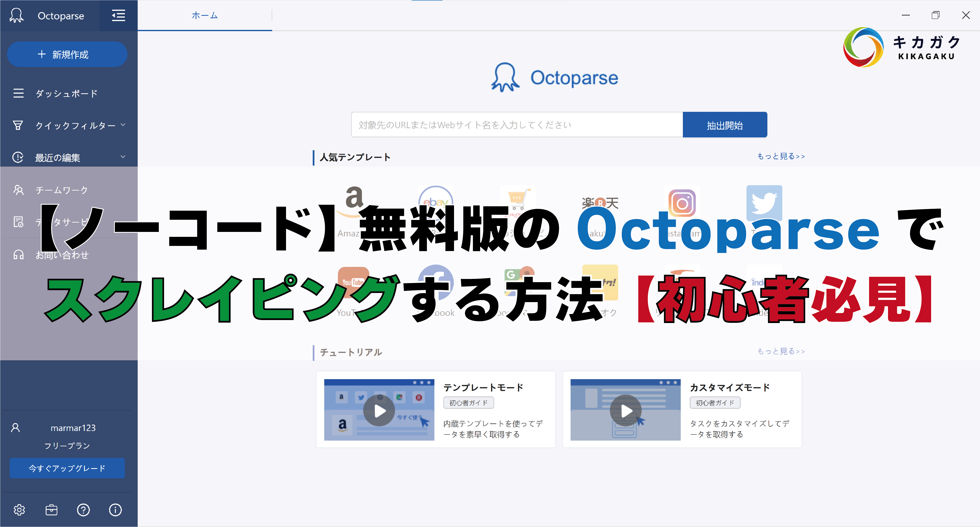
Task: Click the recent edits clock icon
Action: coord(18,157)
